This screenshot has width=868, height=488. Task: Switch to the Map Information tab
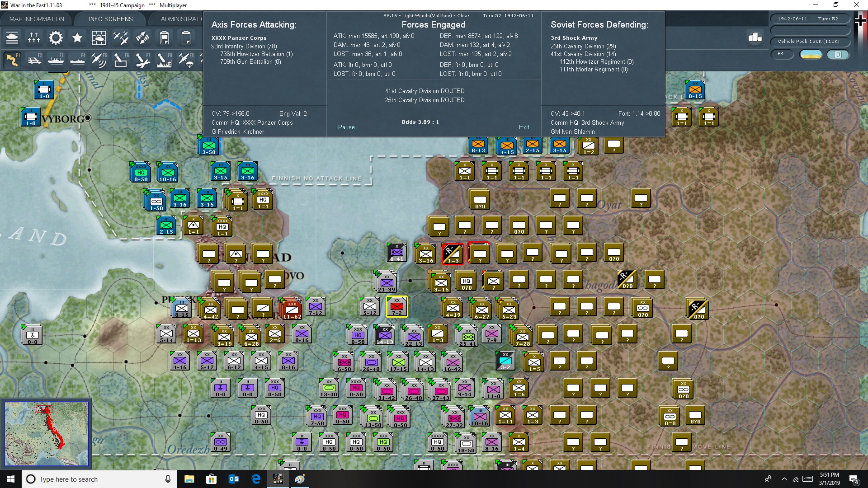[37, 19]
